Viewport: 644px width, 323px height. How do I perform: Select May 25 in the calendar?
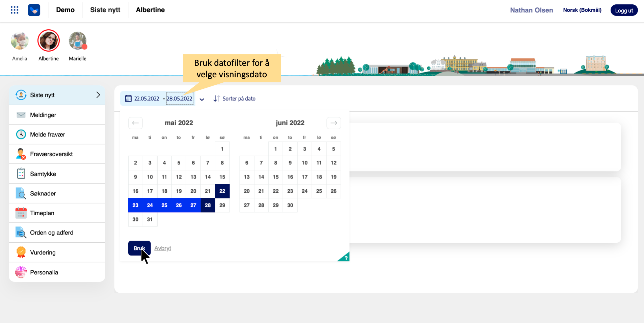(164, 205)
